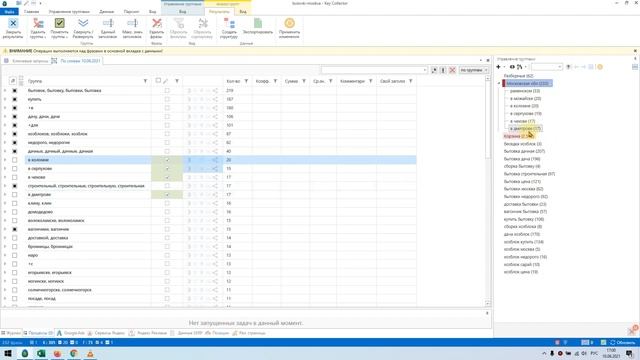Select бытовка дачная (207) tree group

[x=524, y=151]
